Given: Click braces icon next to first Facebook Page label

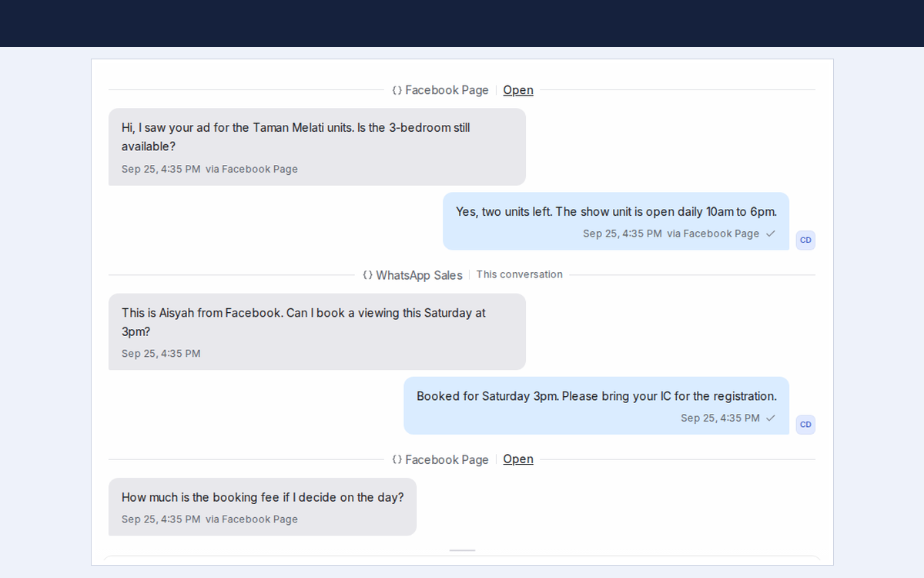Looking at the screenshot, I should tap(397, 90).
